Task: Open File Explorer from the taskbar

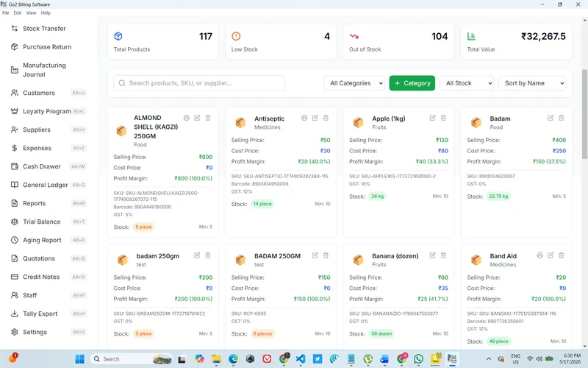Action: (216, 359)
